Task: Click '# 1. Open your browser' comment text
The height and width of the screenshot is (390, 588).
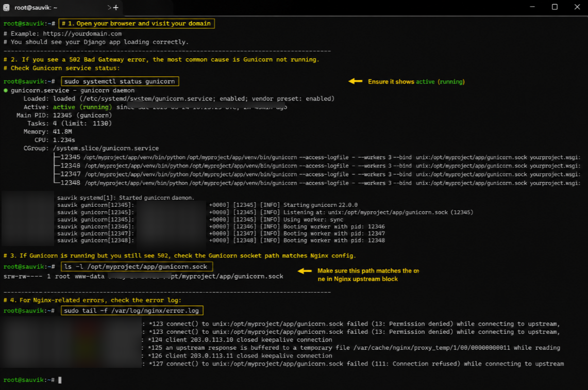Action: [x=137, y=24]
